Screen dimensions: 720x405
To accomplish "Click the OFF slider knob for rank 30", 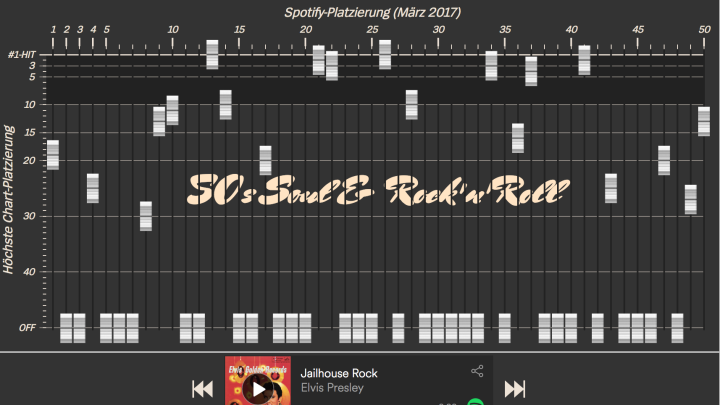I will point(439,328).
